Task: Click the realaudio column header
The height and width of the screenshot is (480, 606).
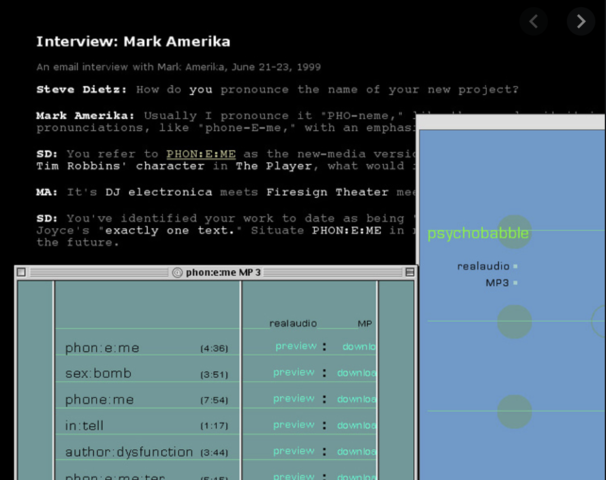Action: pyautogui.click(x=293, y=323)
